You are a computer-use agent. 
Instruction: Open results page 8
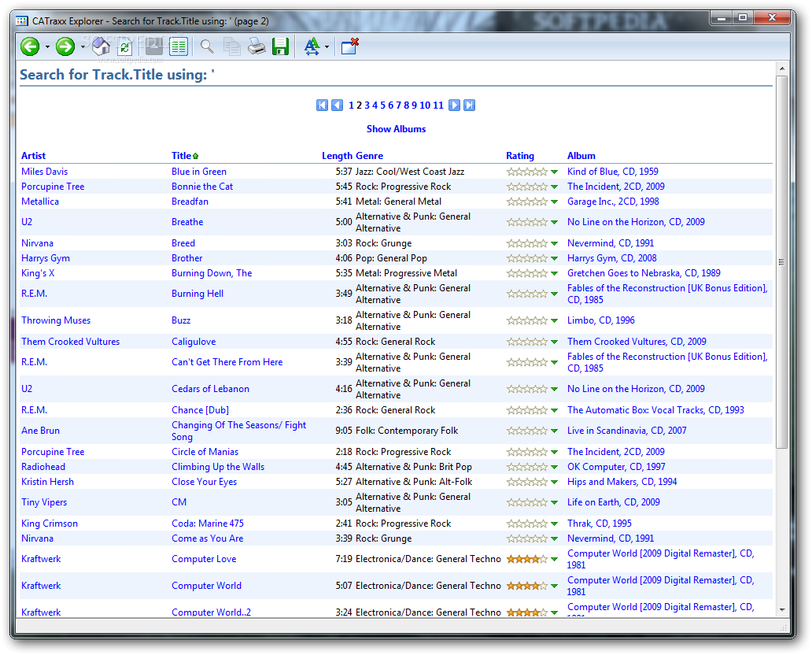tap(407, 105)
